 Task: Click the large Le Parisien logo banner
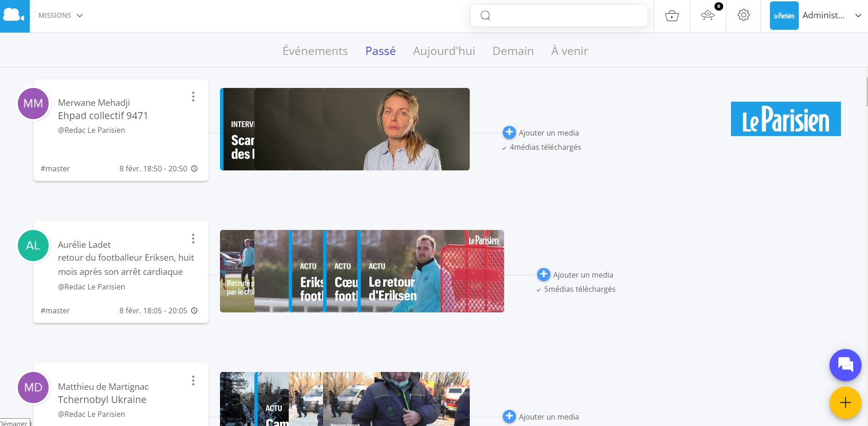(786, 119)
